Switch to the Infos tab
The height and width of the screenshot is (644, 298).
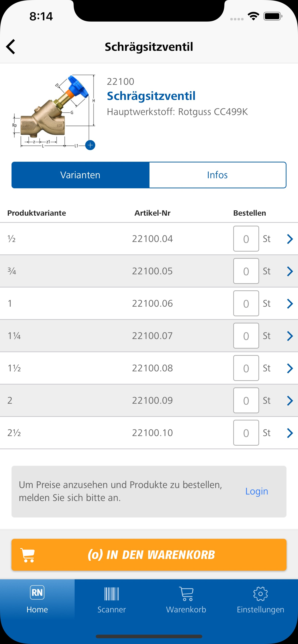pyautogui.click(x=218, y=175)
